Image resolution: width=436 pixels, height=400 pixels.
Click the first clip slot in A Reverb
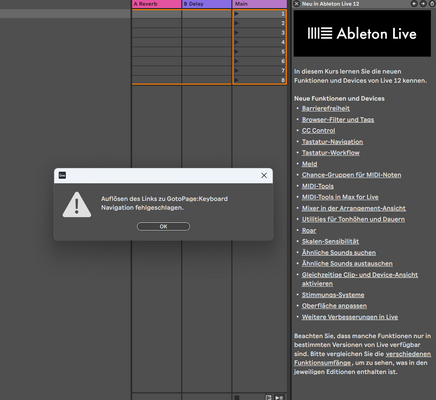coord(157,14)
